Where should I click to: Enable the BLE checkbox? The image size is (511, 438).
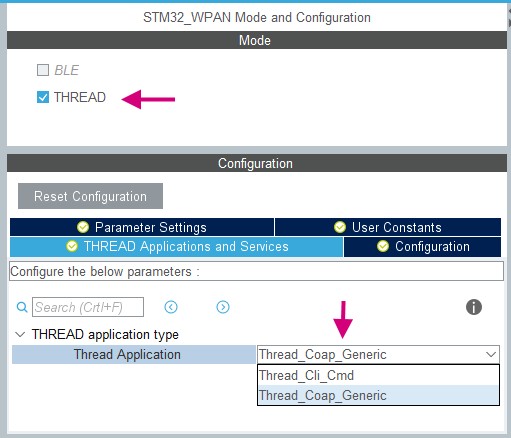coord(43,70)
